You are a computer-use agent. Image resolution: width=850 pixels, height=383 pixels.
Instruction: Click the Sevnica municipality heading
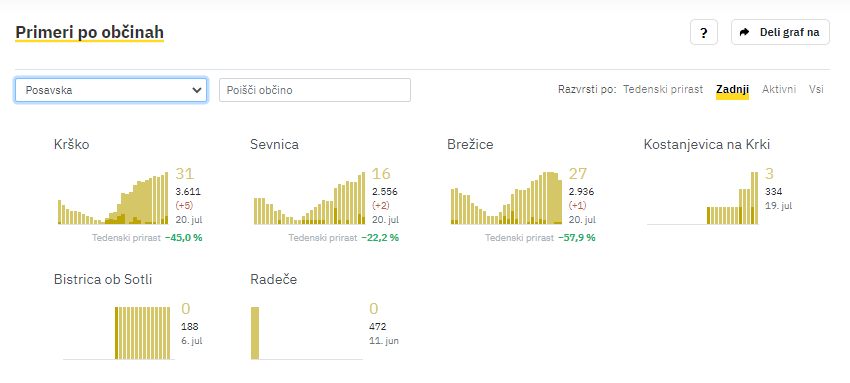tap(274, 145)
